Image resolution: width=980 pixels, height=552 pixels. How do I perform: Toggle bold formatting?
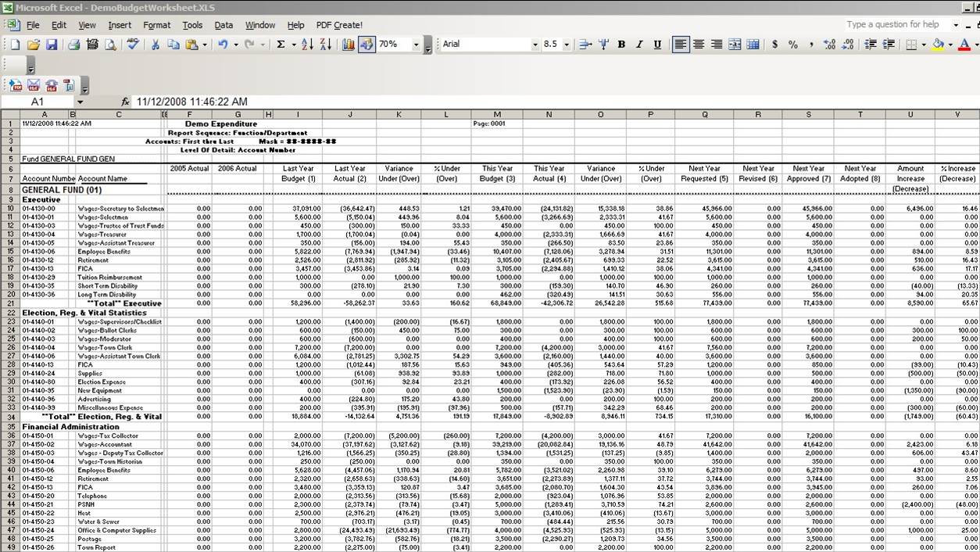tap(621, 45)
